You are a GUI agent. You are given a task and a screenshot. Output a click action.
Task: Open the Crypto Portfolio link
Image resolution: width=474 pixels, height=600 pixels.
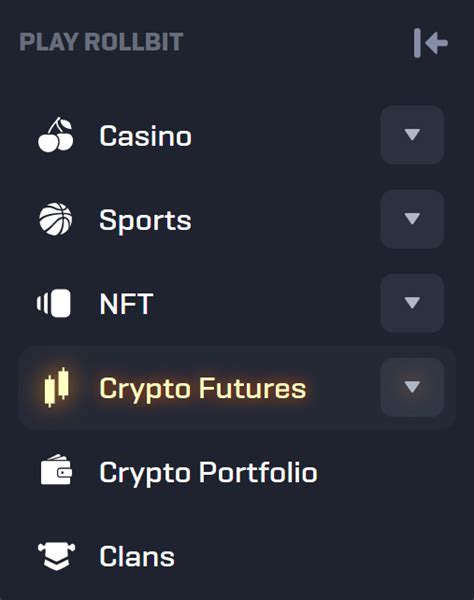point(208,473)
